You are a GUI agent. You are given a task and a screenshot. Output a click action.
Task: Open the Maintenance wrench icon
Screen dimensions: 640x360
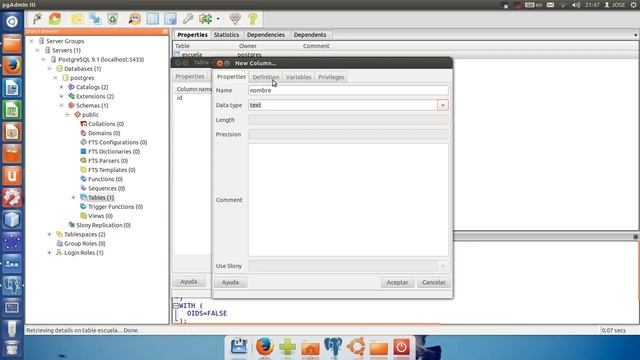(188, 18)
